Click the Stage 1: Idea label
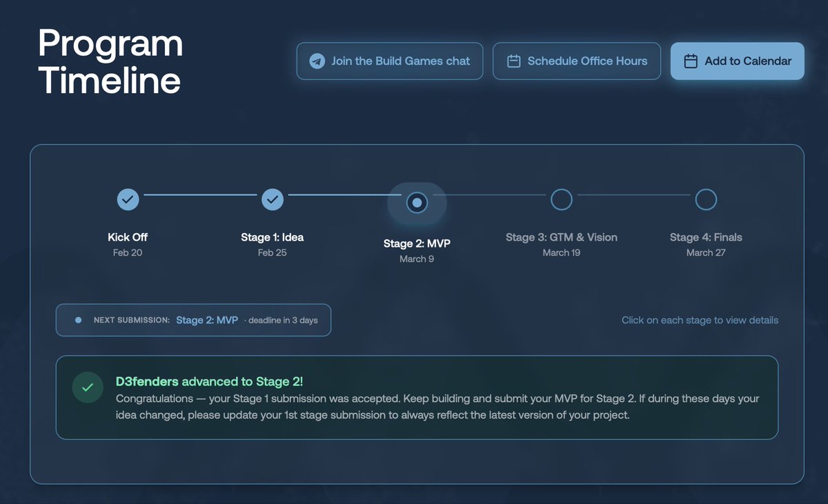The image size is (828, 504). (x=273, y=237)
